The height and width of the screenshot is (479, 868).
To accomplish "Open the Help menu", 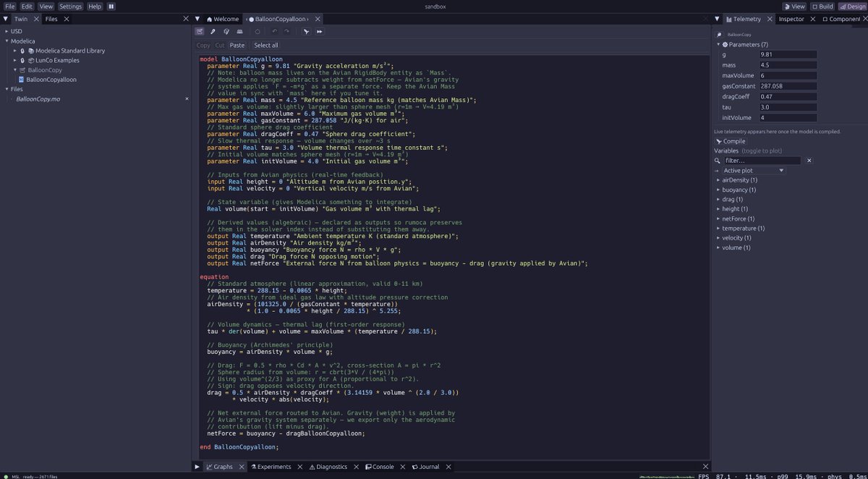I will pyautogui.click(x=95, y=6).
